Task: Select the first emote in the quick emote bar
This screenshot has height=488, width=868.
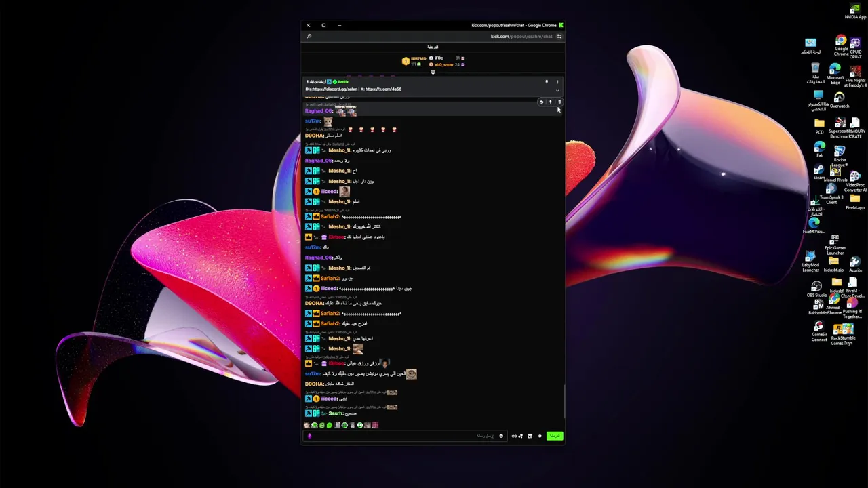Action: 307,425
